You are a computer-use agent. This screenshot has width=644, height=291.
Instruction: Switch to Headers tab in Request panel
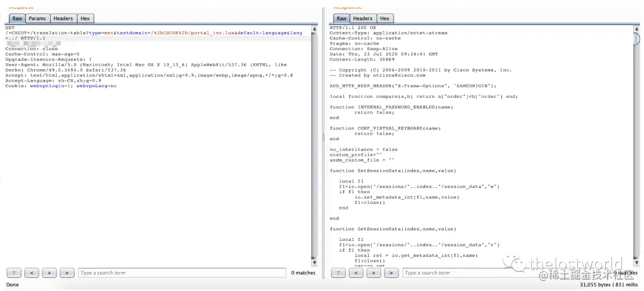(x=63, y=18)
